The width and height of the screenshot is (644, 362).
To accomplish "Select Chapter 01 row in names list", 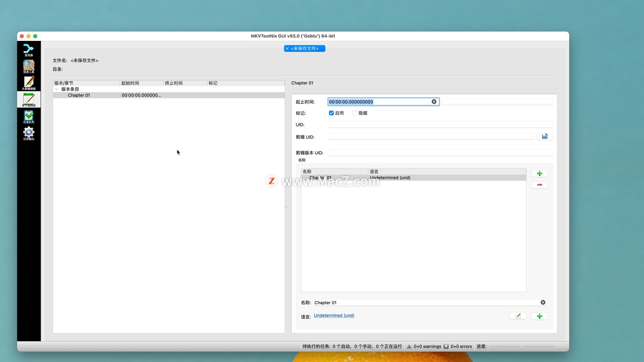I will (x=413, y=178).
